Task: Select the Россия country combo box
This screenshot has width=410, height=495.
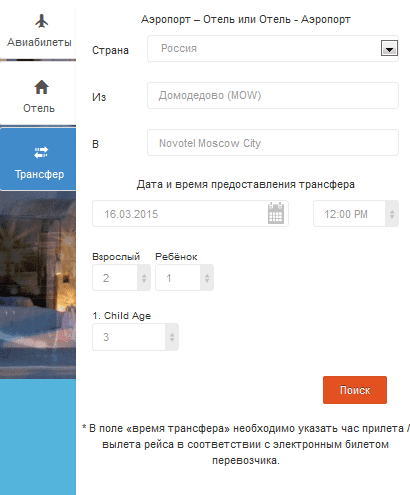Action: point(273,49)
